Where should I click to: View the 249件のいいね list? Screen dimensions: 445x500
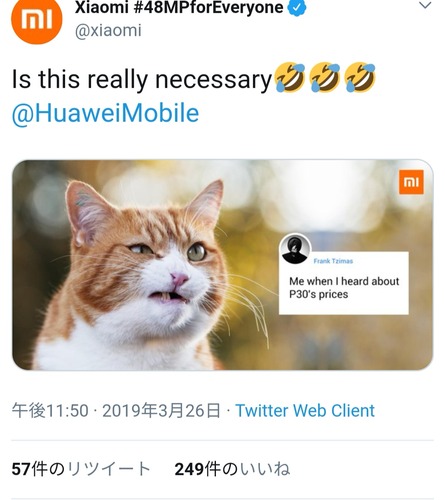point(232,469)
